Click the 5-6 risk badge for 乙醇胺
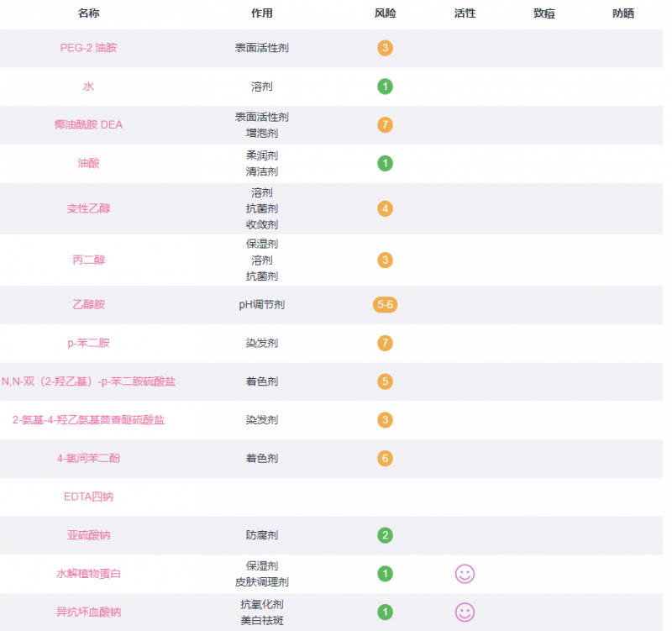 tap(385, 304)
